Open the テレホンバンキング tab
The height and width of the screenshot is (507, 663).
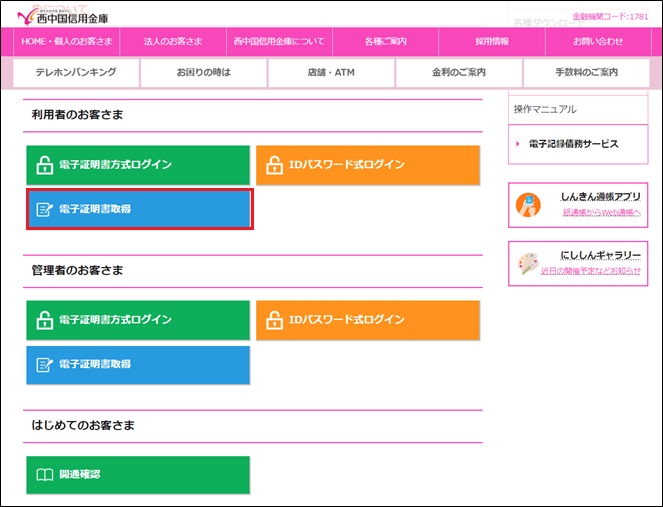pyautogui.click(x=76, y=73)
